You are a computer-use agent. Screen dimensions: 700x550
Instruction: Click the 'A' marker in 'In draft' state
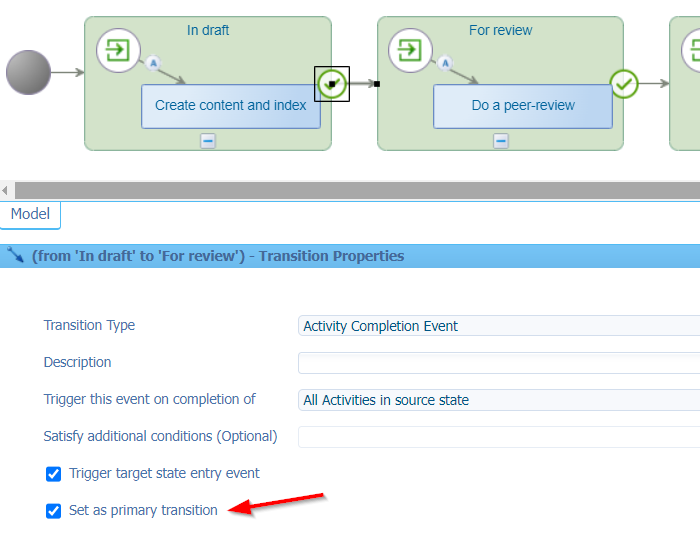point(153,63)
